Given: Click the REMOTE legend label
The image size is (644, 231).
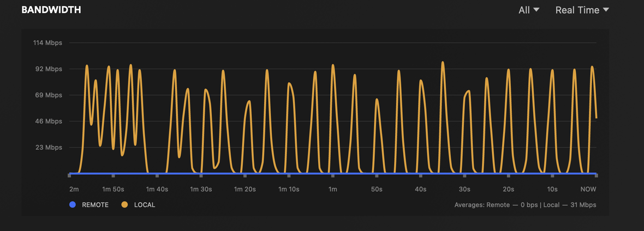Looking at the screenshot, I should pyautogui.click(x=96, y=205).
